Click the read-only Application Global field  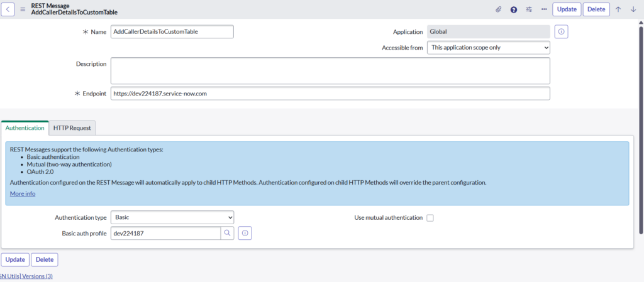[x=488, y=31]
